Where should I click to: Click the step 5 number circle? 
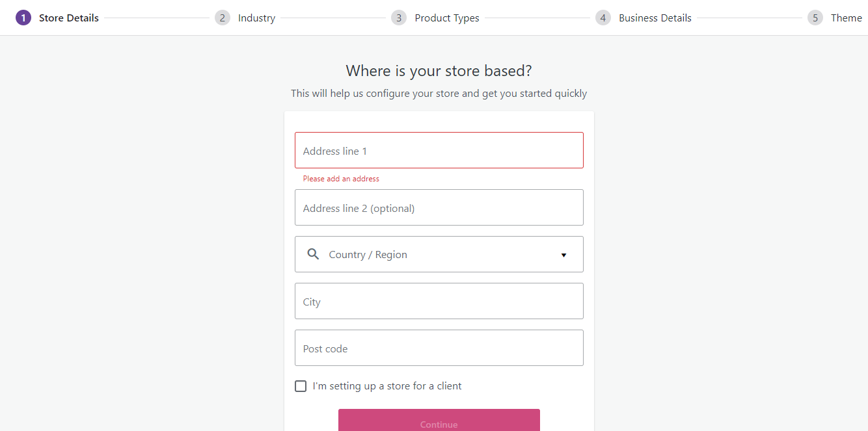[815, 18]
